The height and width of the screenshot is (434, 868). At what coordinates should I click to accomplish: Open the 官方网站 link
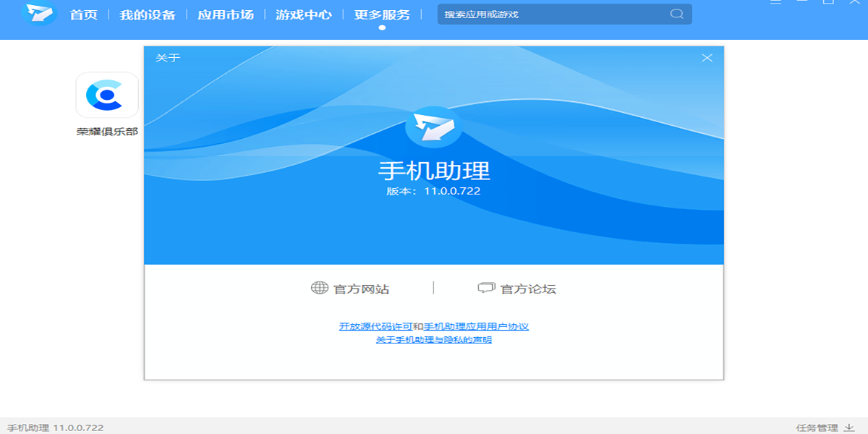(x=350, y=289)
